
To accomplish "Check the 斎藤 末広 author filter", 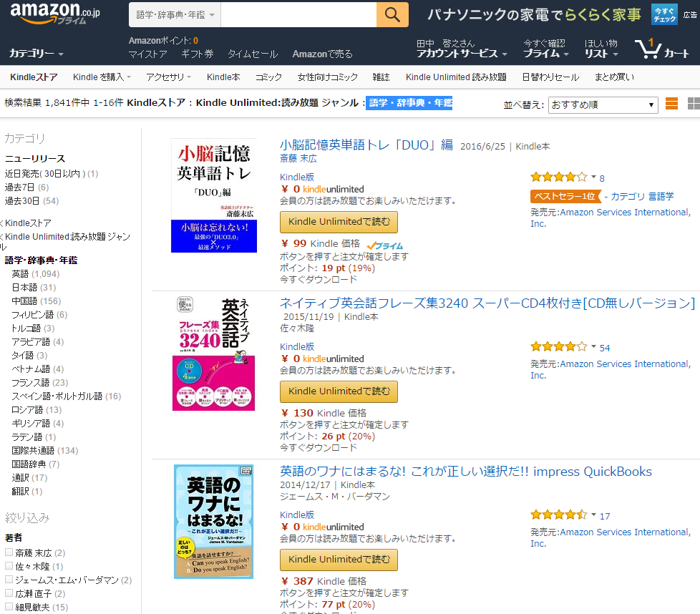I will tap(9, 552).
